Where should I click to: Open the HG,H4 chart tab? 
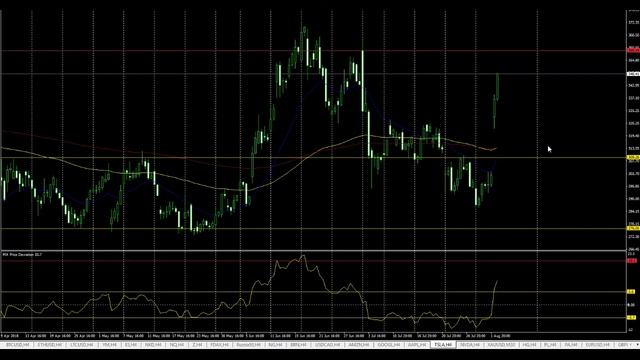point(529,345)
